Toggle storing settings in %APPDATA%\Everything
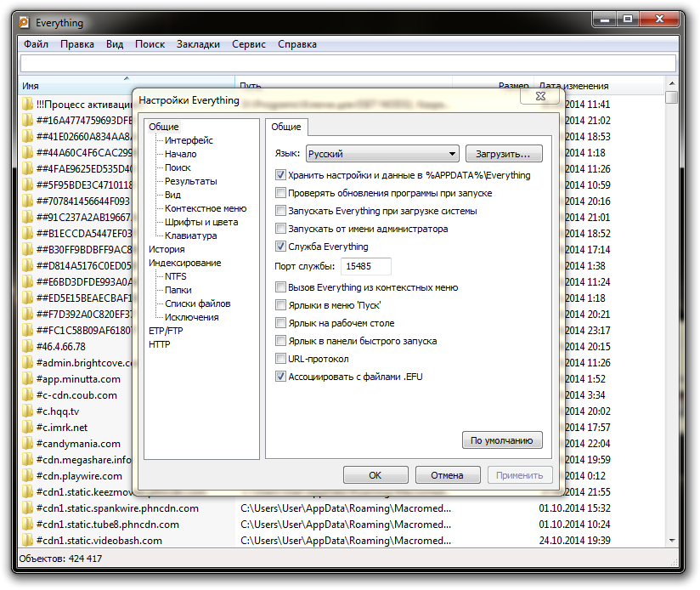 pos(280,175)
